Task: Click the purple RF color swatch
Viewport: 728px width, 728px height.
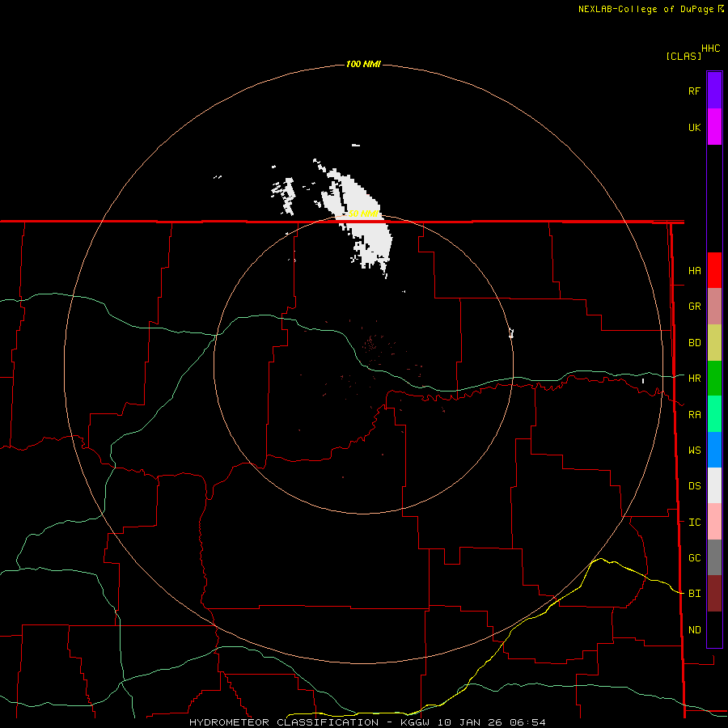Action: tap(714, 91)
